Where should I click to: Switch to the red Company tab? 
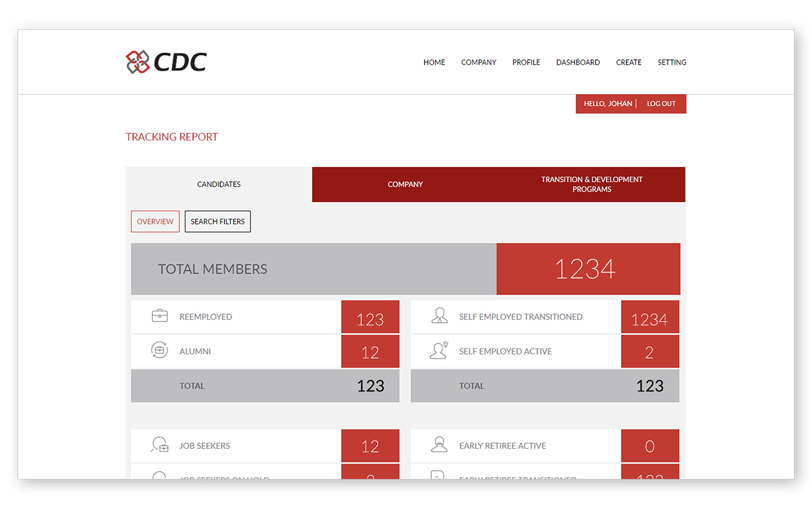[x=405, y=185]
